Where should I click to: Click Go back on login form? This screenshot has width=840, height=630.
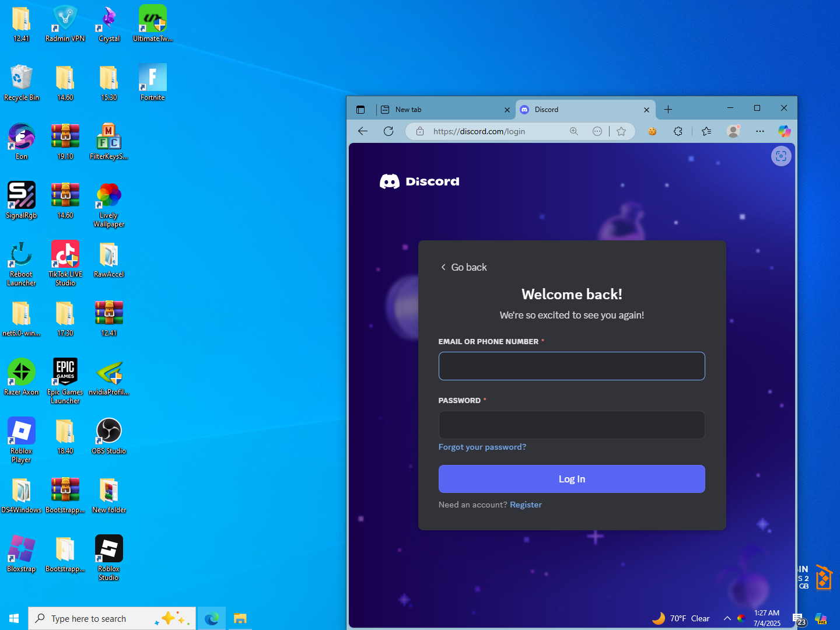tap(464, 267)
